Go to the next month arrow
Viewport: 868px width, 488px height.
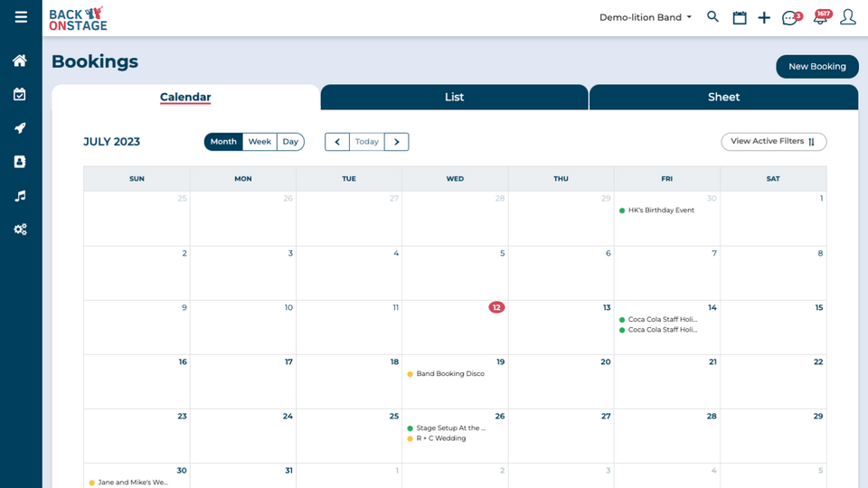tap(396, 142)
